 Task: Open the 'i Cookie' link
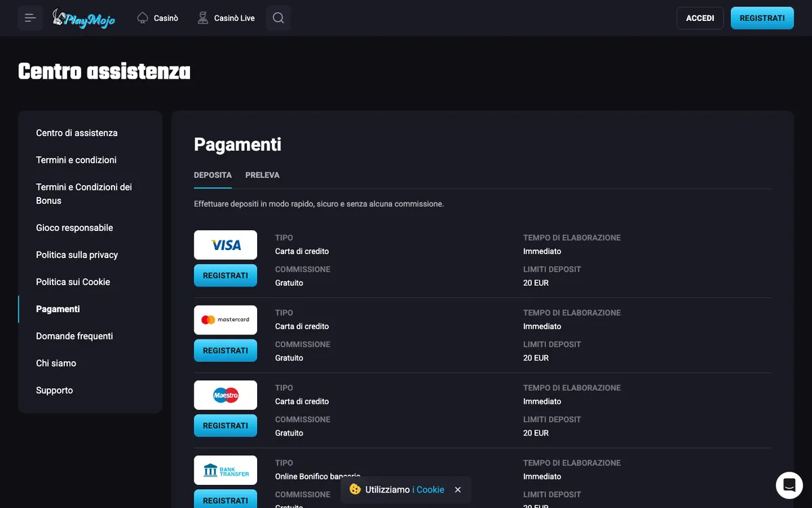coord(428,490)
